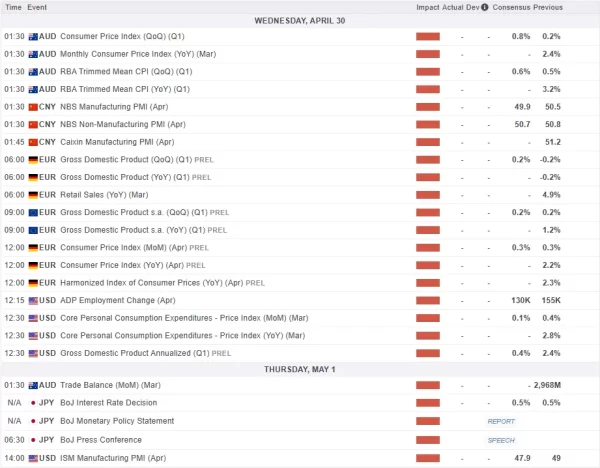Click the SPEECH link for BoJ Press Conference
This screenshot has height=468, width=600.
pyautogui.click(x=501, y=440)
